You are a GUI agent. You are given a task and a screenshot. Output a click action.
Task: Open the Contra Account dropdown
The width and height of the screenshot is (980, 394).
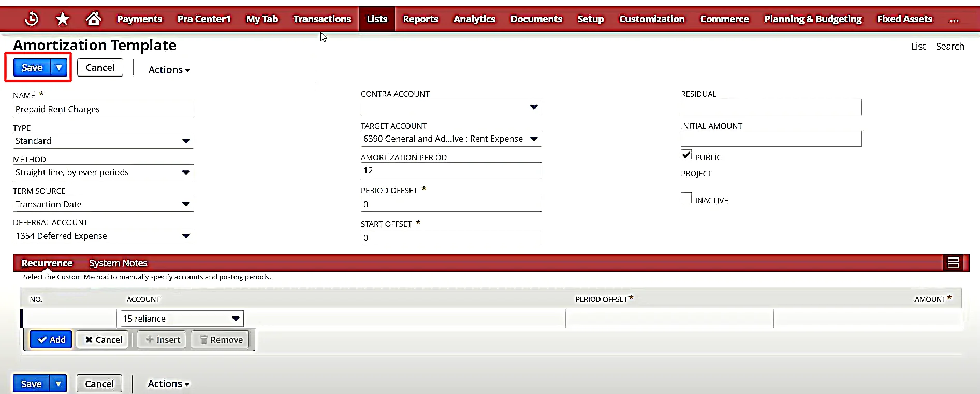(x=451, y=107)
